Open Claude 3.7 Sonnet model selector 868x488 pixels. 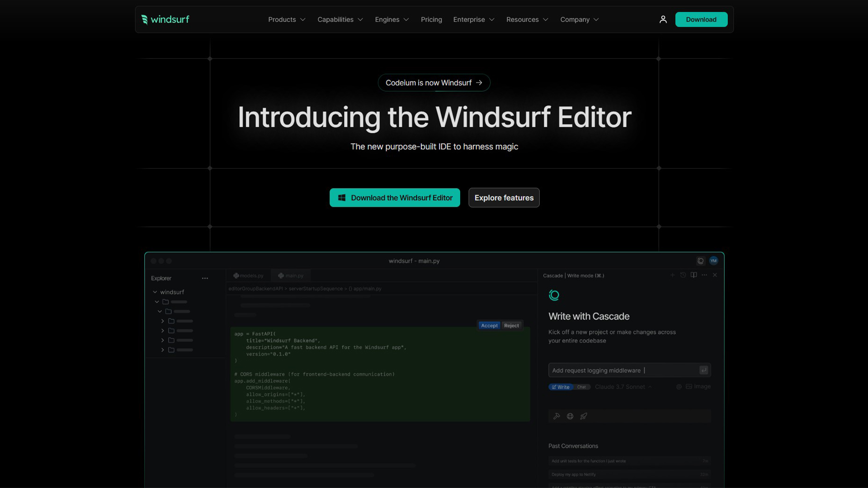click(x=623, y=387)
